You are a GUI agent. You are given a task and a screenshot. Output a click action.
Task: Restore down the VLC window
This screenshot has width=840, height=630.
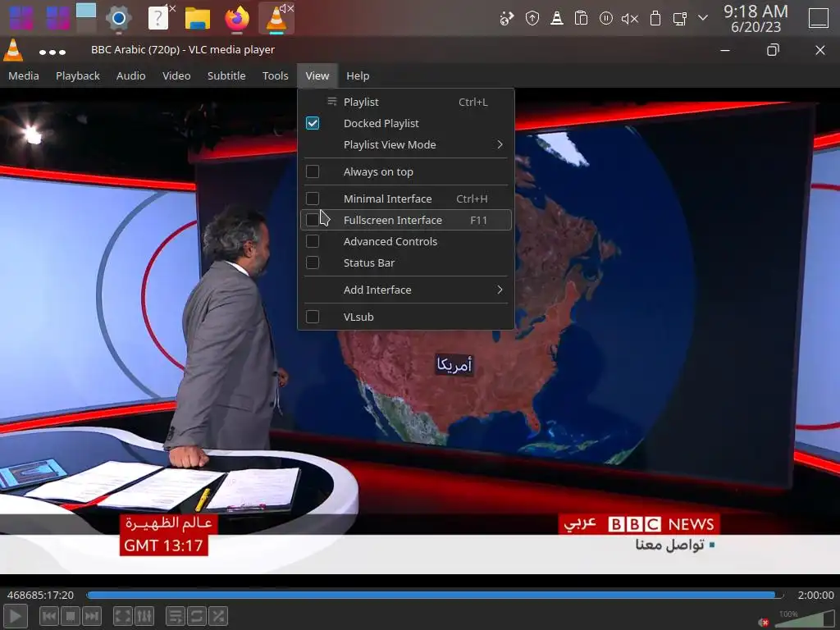point(773,50)
